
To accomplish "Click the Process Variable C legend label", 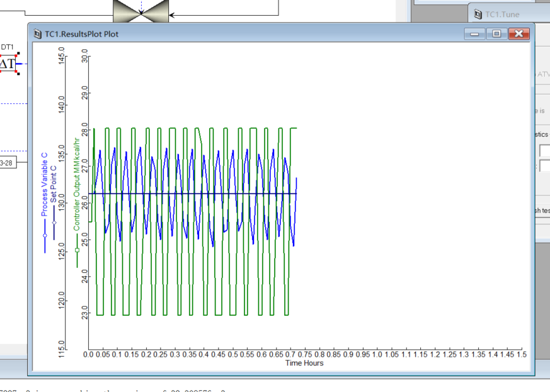I will [x=44, y=185].
